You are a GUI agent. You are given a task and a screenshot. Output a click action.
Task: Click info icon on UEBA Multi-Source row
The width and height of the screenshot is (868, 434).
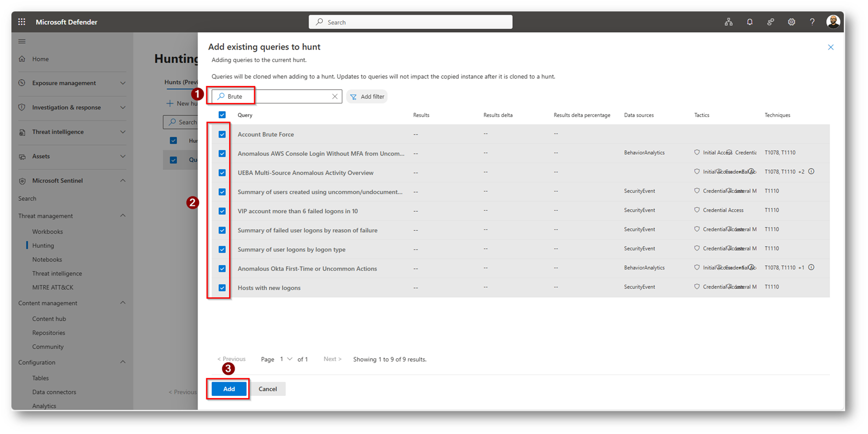811,172
